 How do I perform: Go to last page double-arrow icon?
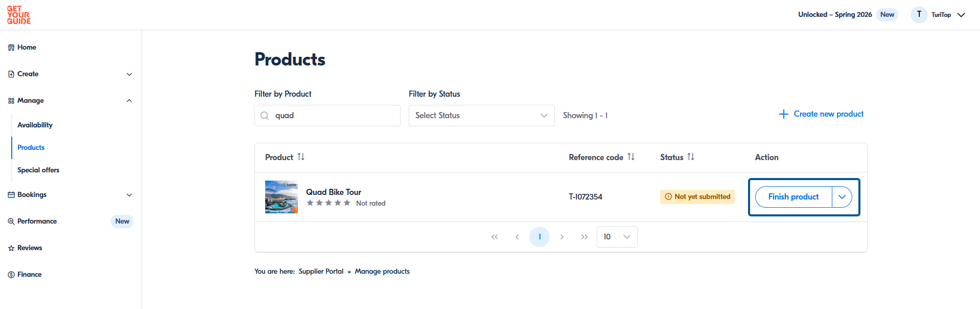pyautogui.click(x=585, y=237)
